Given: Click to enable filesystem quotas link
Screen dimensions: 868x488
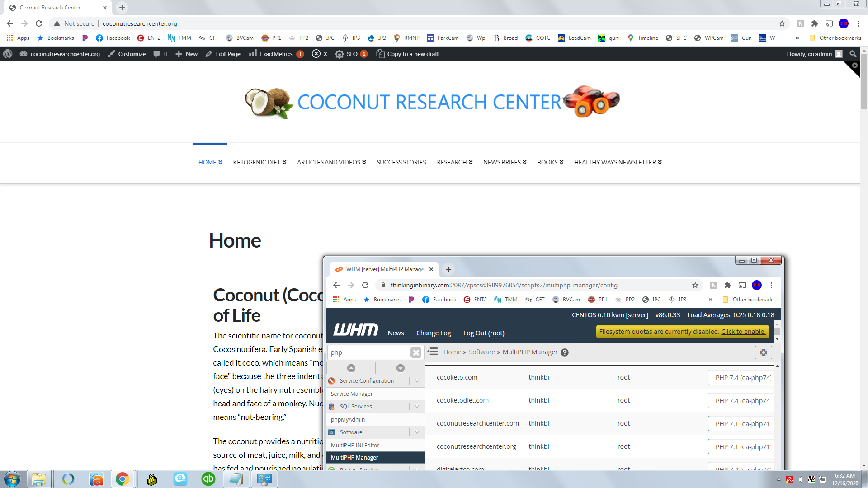Looking at the screenshot, I should pyautogui.click(x=743, y=332).
